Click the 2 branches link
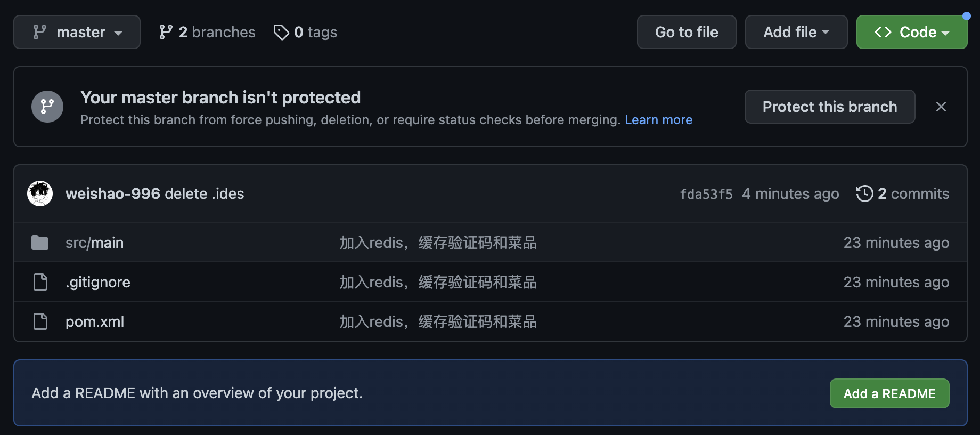The height and width of the screenshot is (435, 980). [x=207, y=32]
